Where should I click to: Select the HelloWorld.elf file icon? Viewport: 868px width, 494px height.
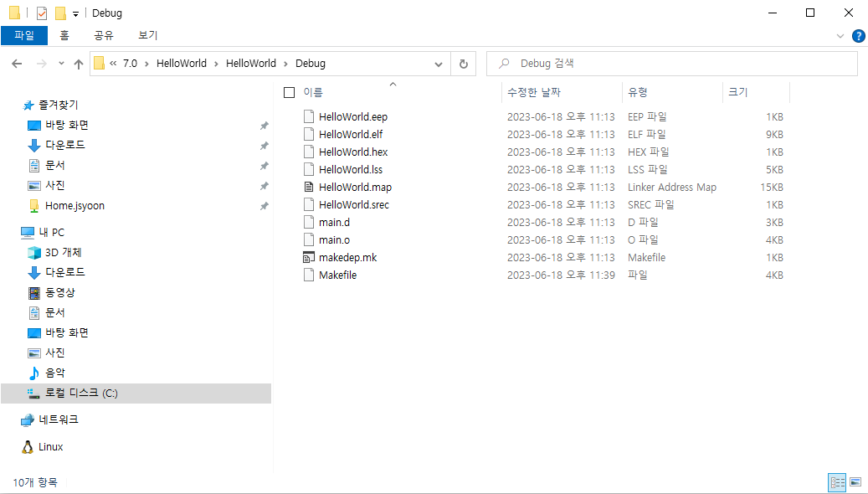(x=309, y=134)
